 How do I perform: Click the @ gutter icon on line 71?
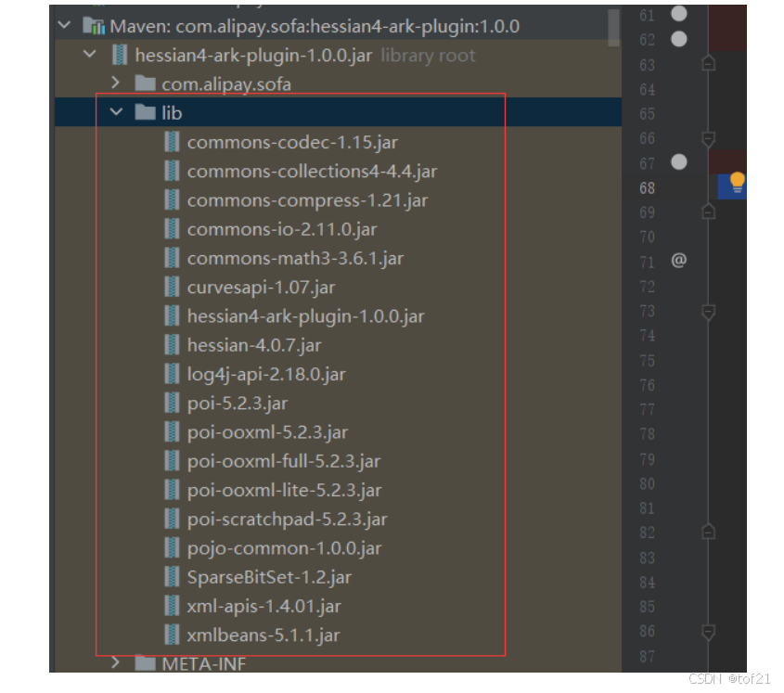tap(678, 260)
